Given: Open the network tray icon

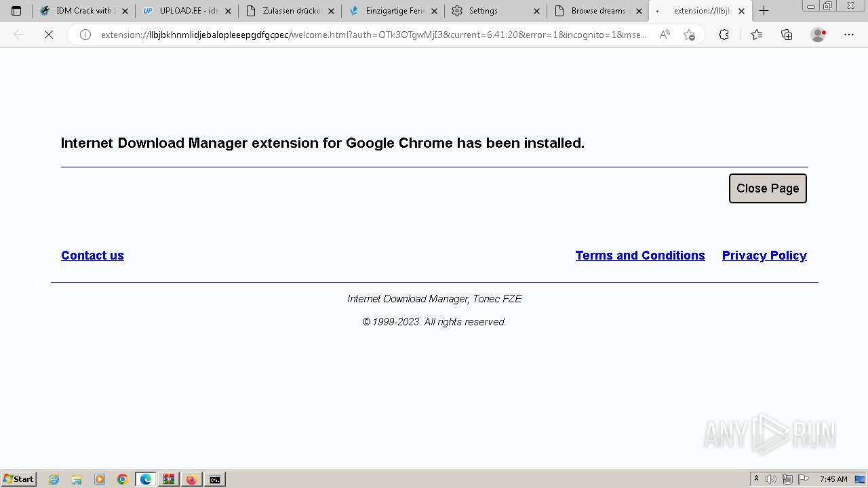Looking at the screenshot, I should 787,479.
